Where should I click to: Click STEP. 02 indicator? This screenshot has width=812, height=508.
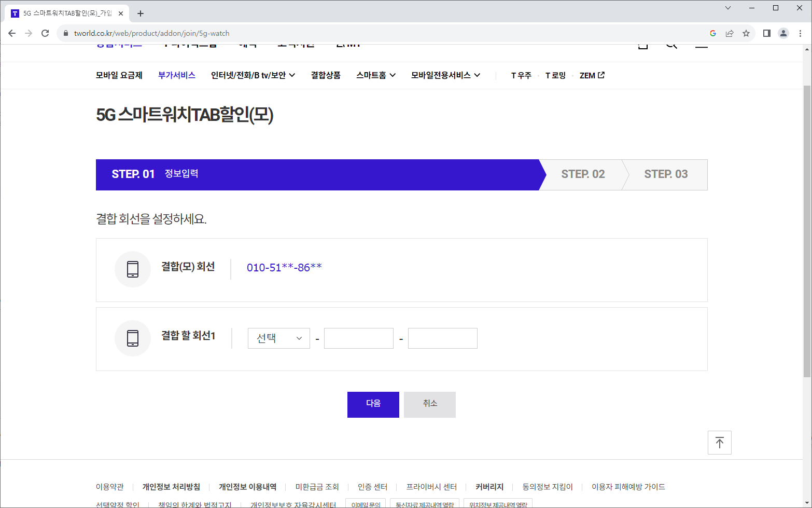(583, 174)
